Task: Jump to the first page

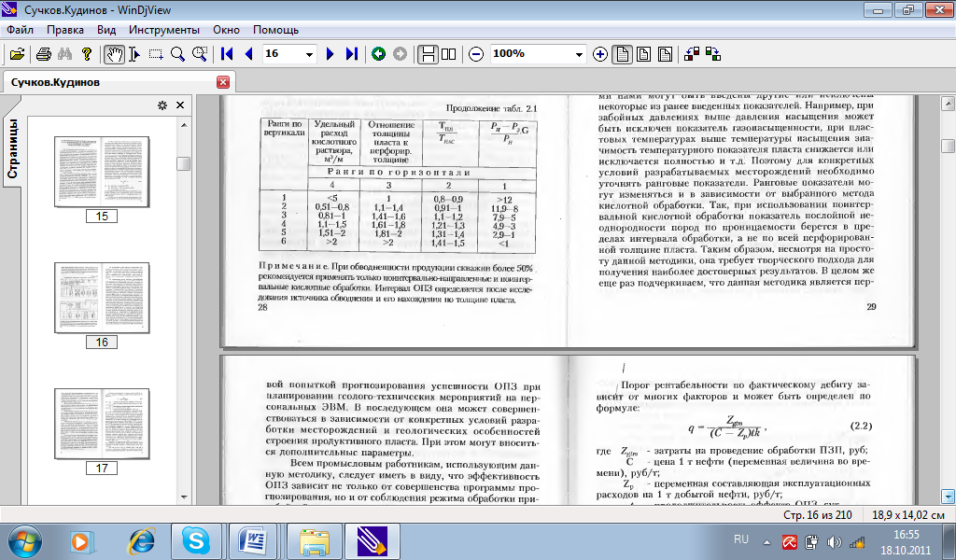Action: point(227,54)
